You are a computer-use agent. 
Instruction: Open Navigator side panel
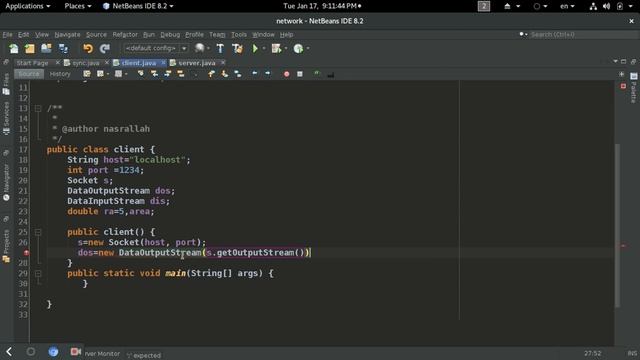tap(6, 182)
